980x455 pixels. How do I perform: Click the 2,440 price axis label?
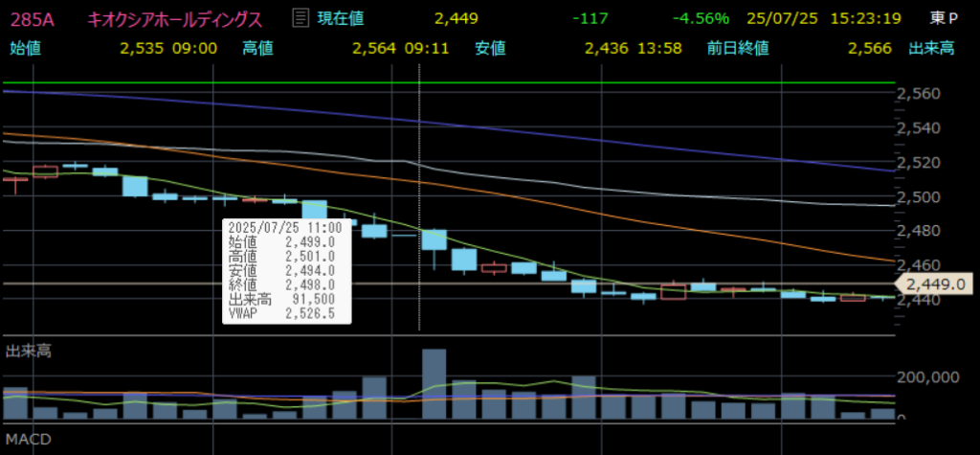click(x=918, y=300)
